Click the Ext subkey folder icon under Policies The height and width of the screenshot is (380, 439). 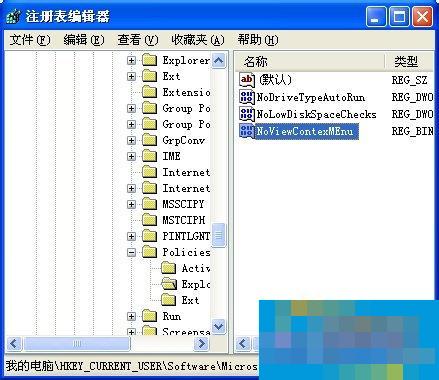tap(169, 300)
